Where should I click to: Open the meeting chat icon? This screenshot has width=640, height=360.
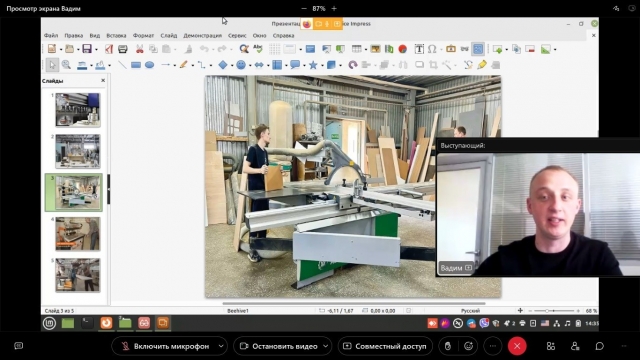pos(600,346)
